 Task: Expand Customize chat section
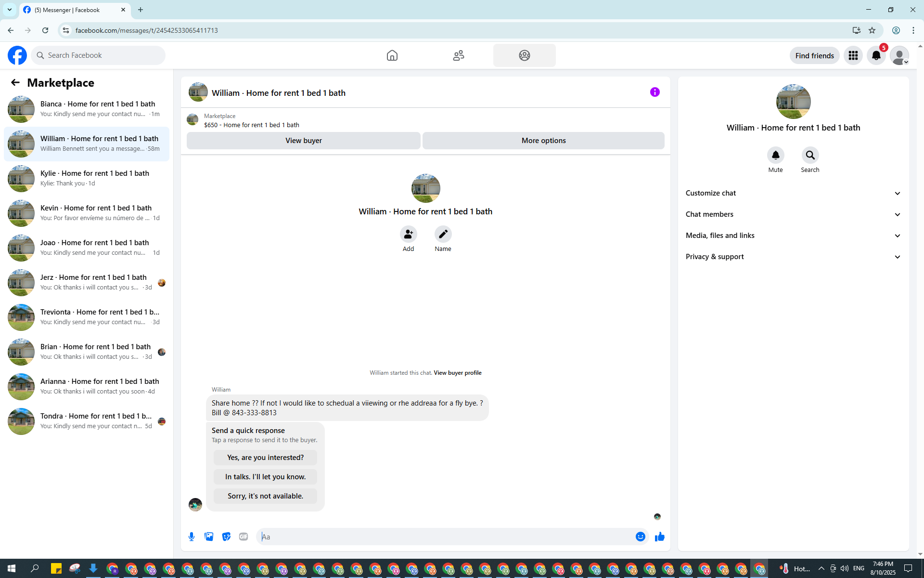(x=793, y=193)
